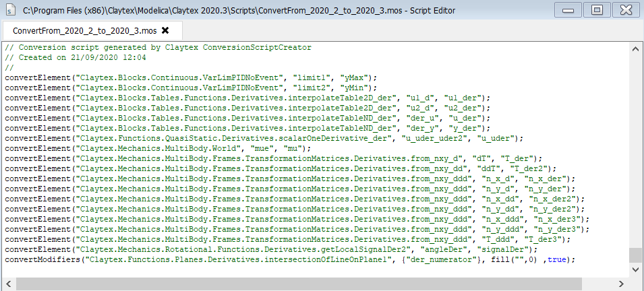Click the getLocalSignalDer2 "angleDer" line
The width and height of the screenshot is (644, 291).
point(271,249)
